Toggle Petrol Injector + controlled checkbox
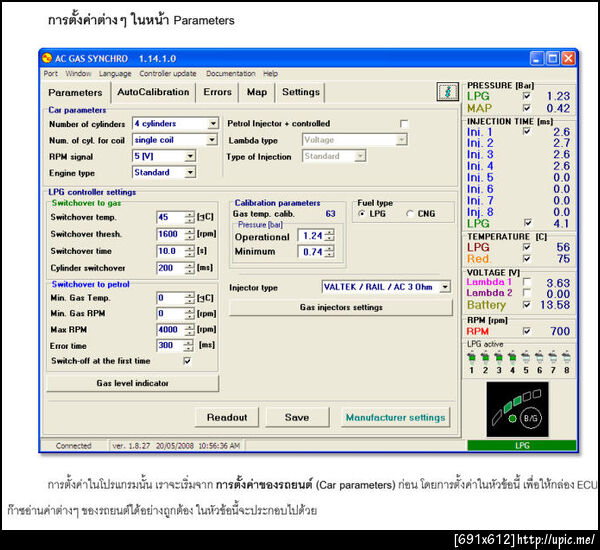600x550 pixels. [x=404, y=124]
